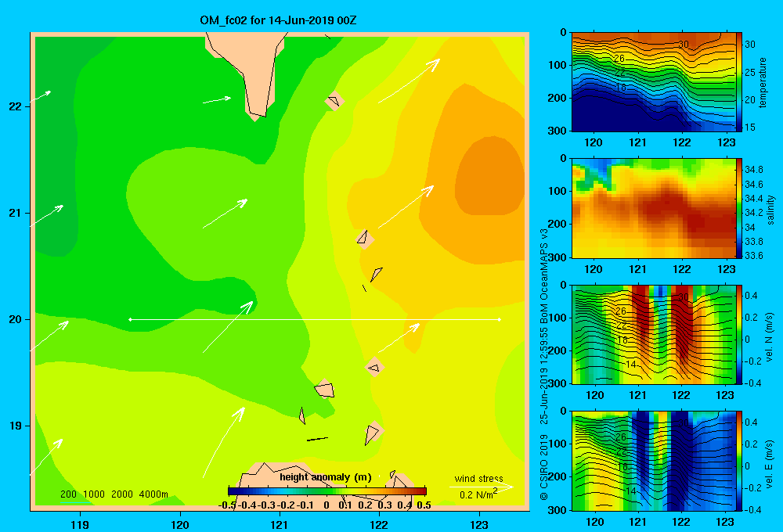This screenshot has height=532, width=783.
Task: Click the 'vel. N (m/s)' axis title
Action: click(769, 337)
